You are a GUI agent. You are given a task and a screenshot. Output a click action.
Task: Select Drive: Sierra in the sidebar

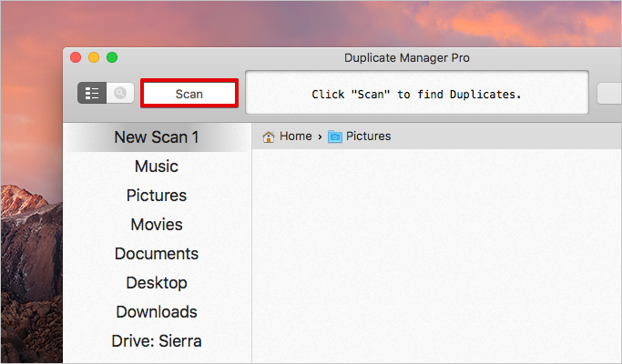156,341
